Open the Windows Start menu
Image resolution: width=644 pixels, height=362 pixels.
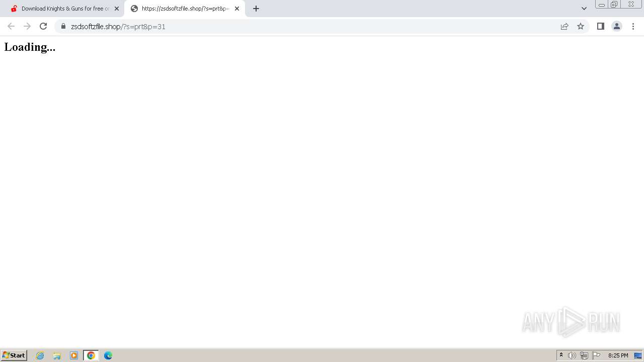(14, 355)
